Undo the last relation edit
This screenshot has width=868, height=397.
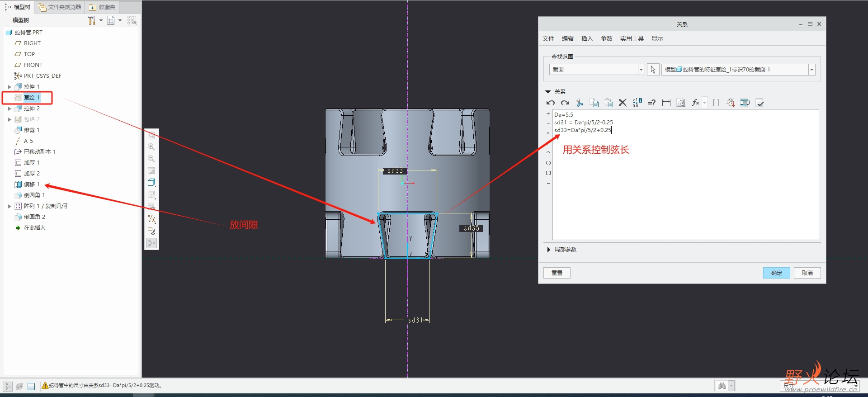550,103
